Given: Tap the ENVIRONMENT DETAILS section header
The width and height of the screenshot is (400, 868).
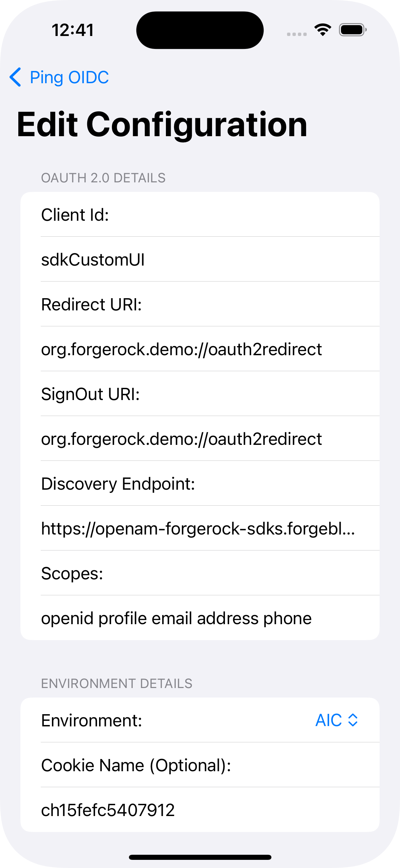Looking at the screenshot, I should [x=116, y=684].
